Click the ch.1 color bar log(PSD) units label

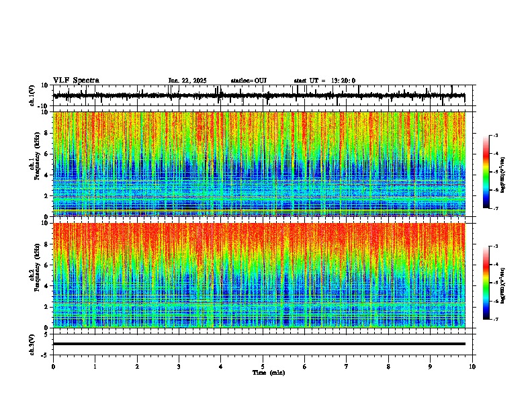pyautogui.click(x=503, y=175)
